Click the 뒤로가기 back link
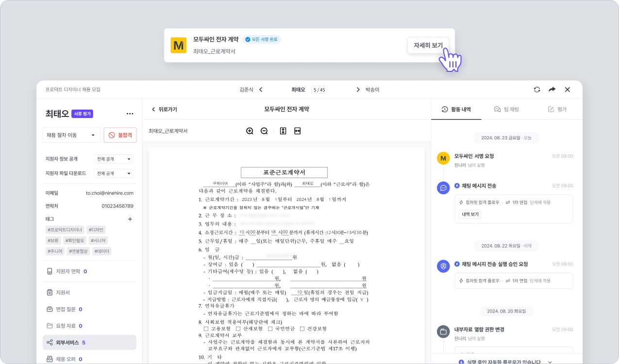 pyautogui.click(x=165, y=109)
